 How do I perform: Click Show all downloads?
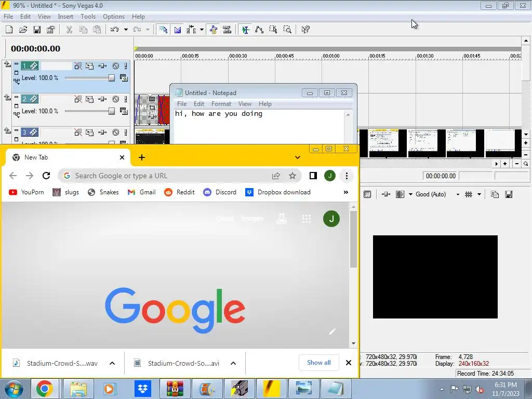(319, 363)
